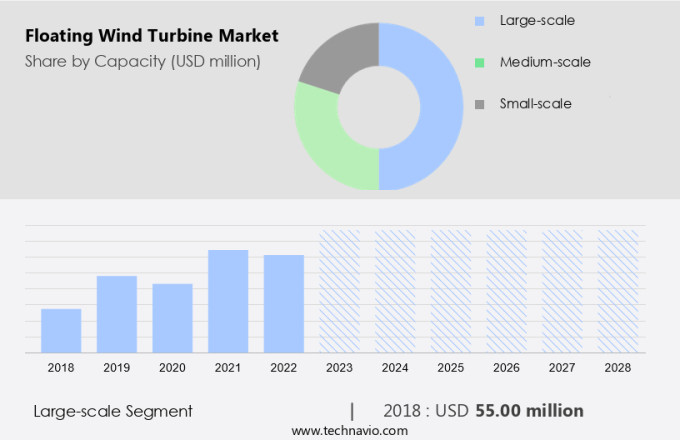This screenshot has width=680, height=440.
Task: Click the hatched 2028 forecast bar
Action: [618, 291]
